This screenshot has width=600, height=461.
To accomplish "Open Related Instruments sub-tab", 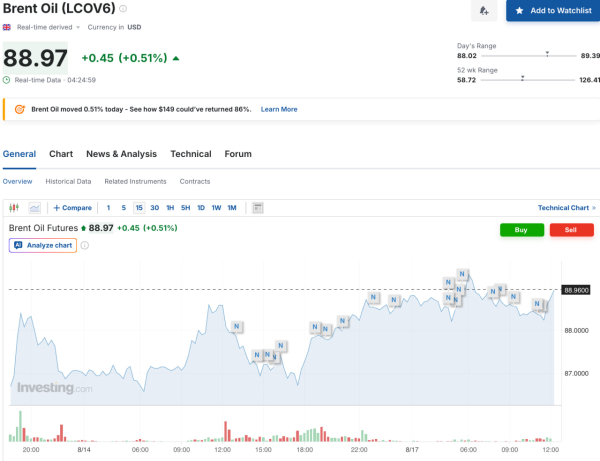I will click(x=135, y=181).
